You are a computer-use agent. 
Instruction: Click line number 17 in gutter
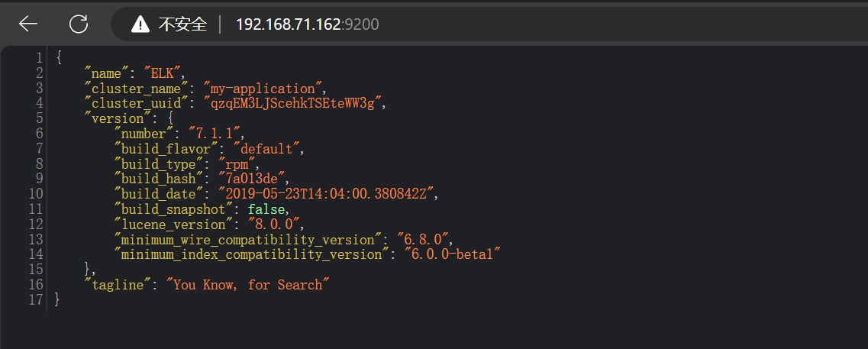(x=35, y=299)
